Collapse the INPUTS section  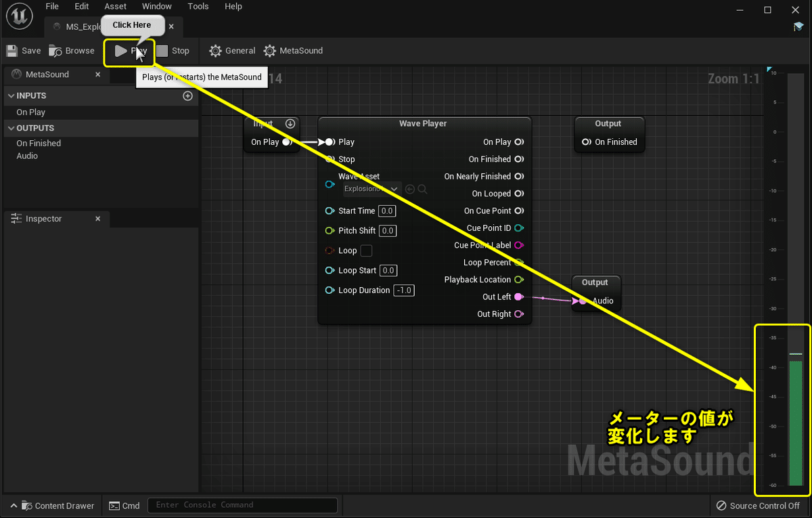pos(12,95)
